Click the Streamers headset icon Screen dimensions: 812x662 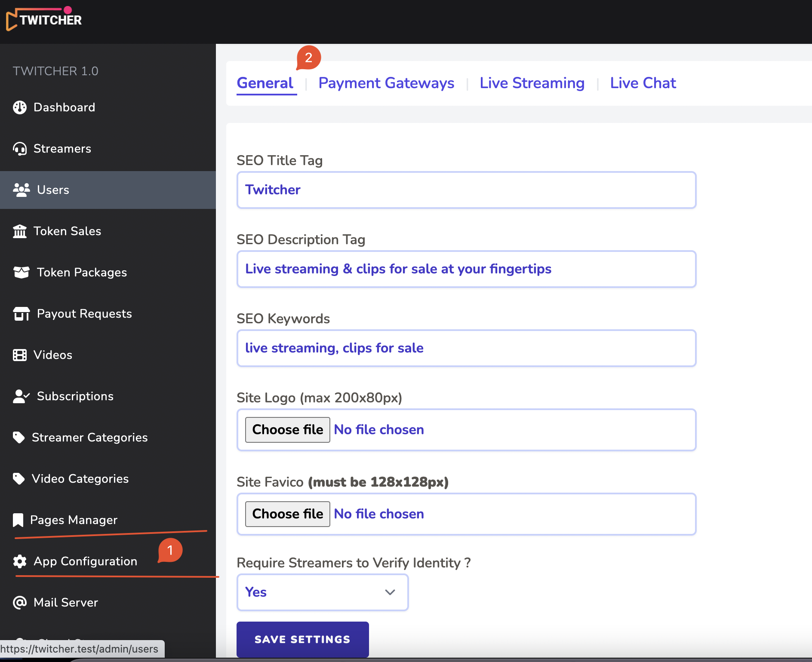[x=20, y=149]
